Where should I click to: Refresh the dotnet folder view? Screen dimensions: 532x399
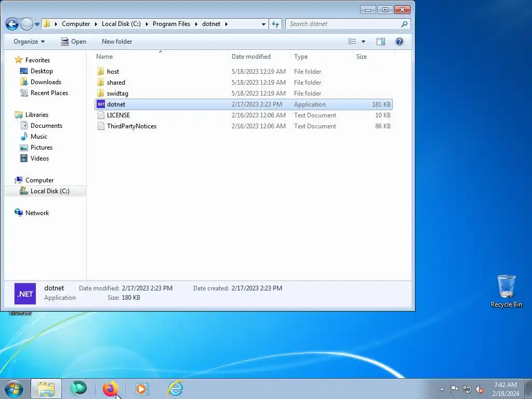tap(275, 24)
